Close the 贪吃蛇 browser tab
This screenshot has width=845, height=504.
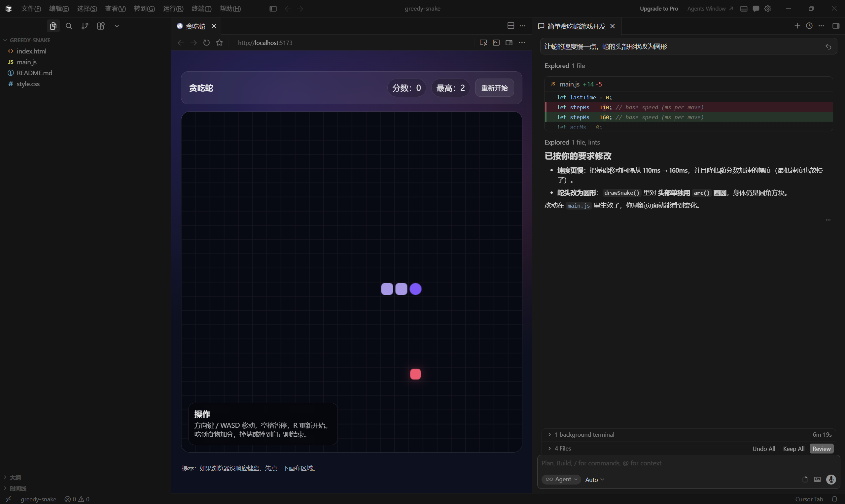[x=214, y=26]
